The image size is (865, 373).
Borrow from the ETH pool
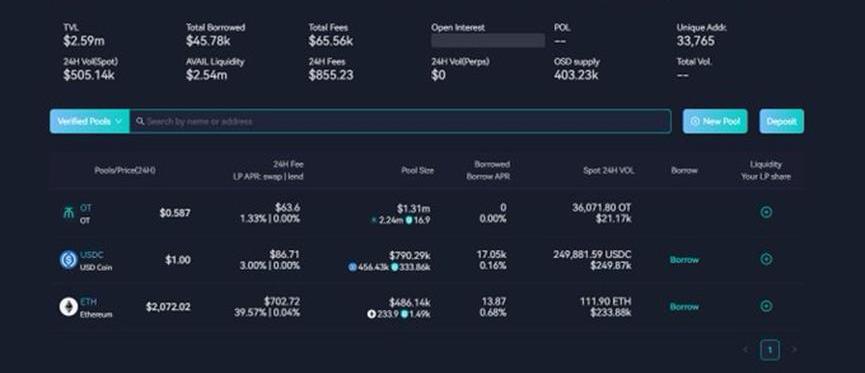tap(684, 307)
